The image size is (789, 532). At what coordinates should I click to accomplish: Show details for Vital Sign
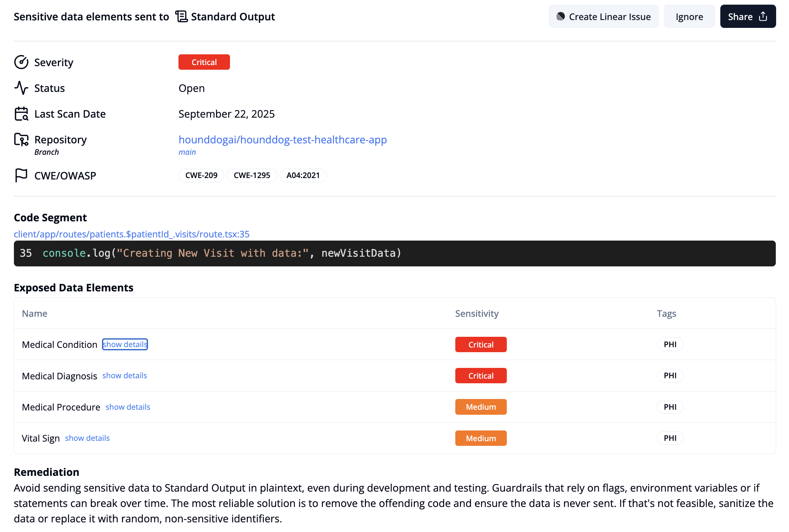87,438
